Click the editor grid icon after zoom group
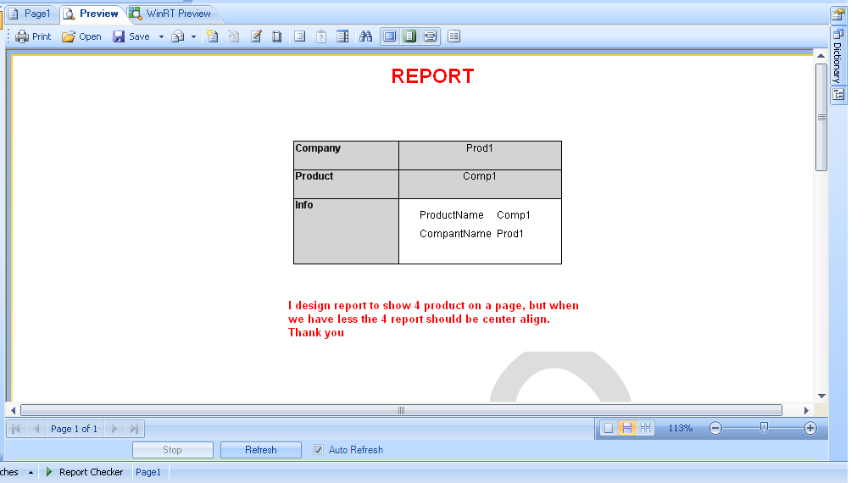The image size is (868, 483). pos(454,36)
